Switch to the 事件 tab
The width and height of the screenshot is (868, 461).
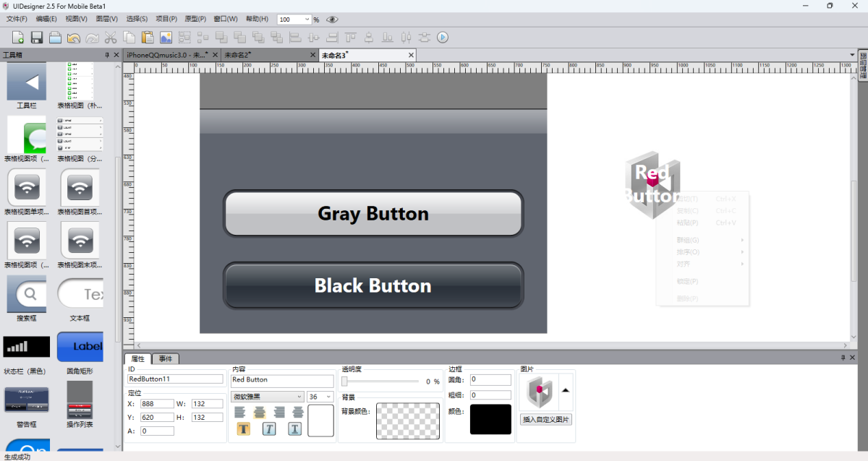[166, 358]
